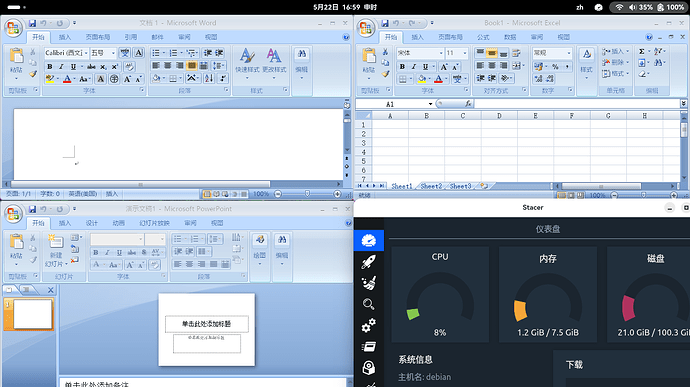The image size is (690, 387).
Task: Click the 样式 button in Excel
Action: pos(586,63)
